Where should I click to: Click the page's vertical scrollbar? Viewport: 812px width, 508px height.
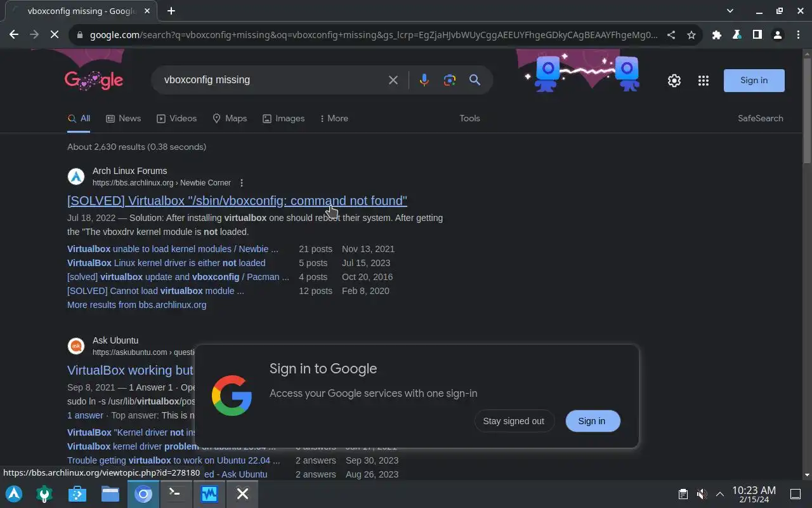tap(807, 110)
